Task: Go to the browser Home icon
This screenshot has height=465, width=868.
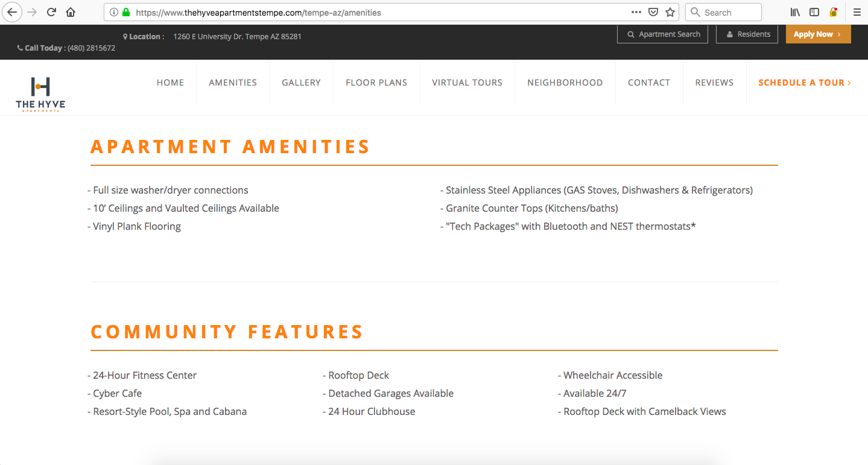Action: pos(71,12)
